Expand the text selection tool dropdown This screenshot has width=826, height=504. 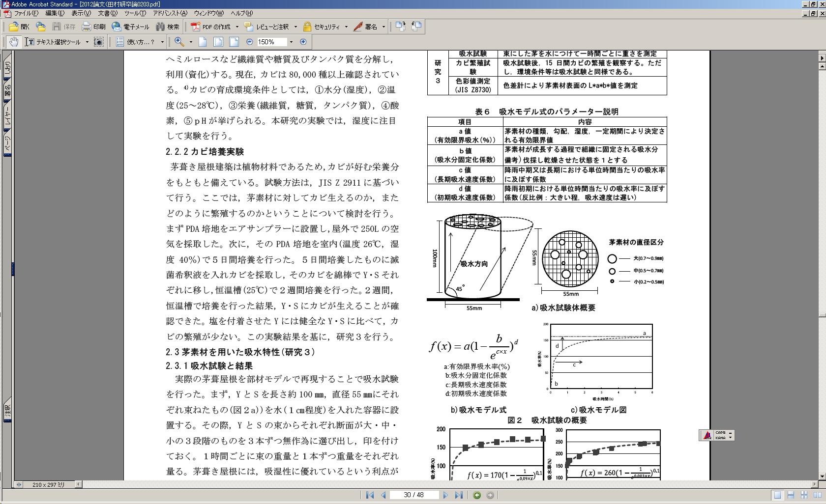[x=87, y=42]
